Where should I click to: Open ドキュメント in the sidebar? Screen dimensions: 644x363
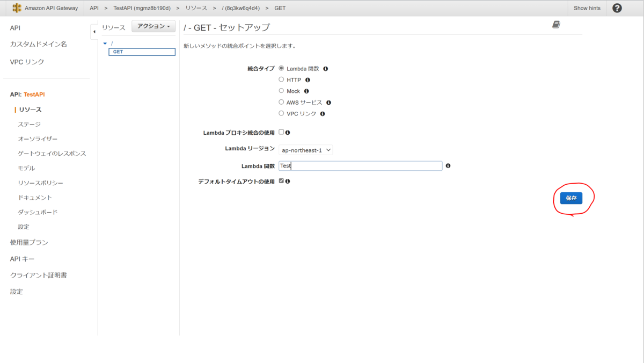(35, 198)
